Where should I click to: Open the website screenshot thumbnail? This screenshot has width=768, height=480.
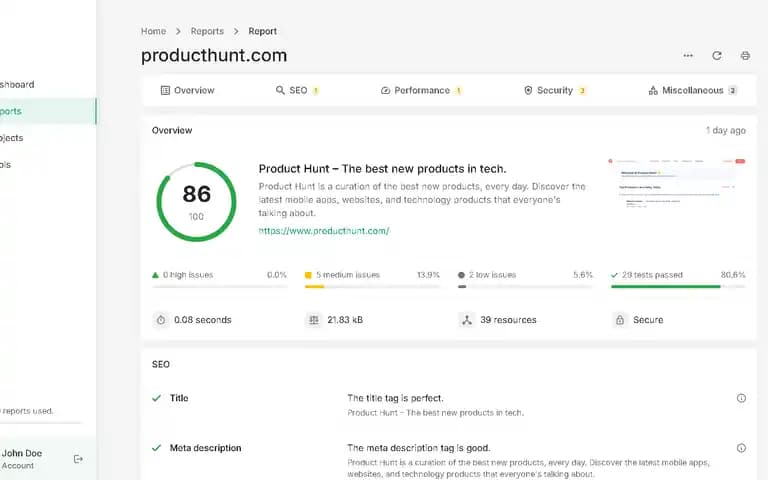point(676,184)
